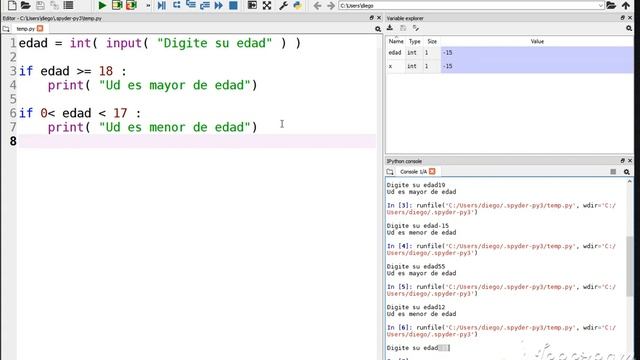Viewport: 640px width, 360px height.
Task: Sort variables by the Size column
Action: [x=432, y=41]
